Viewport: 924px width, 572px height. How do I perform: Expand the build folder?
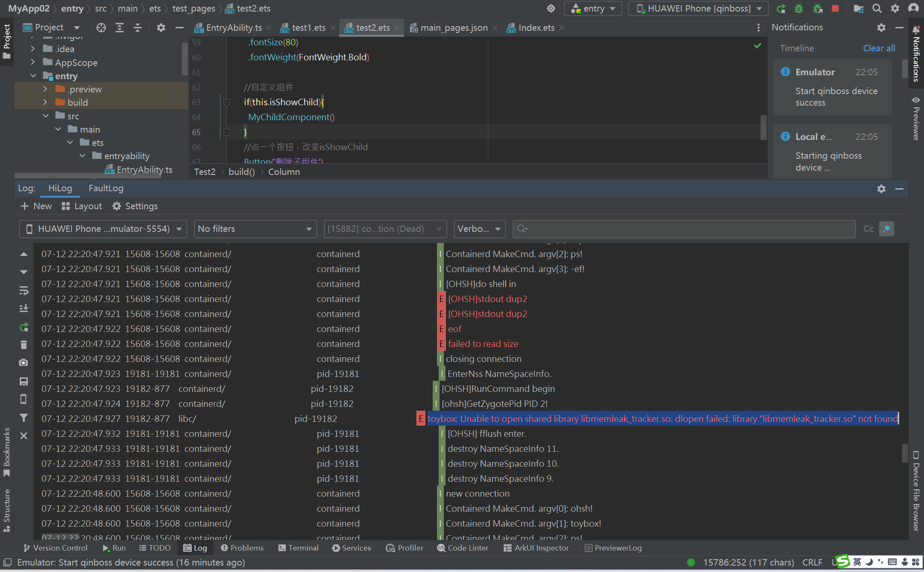coord(45,102)
